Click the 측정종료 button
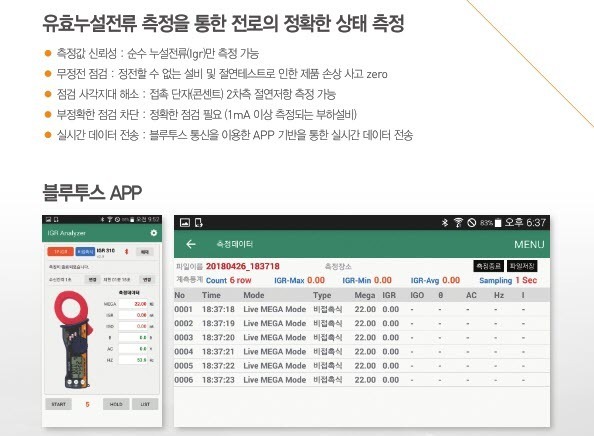This screenshot has width=594, height=436. click(x=488, y=266)
